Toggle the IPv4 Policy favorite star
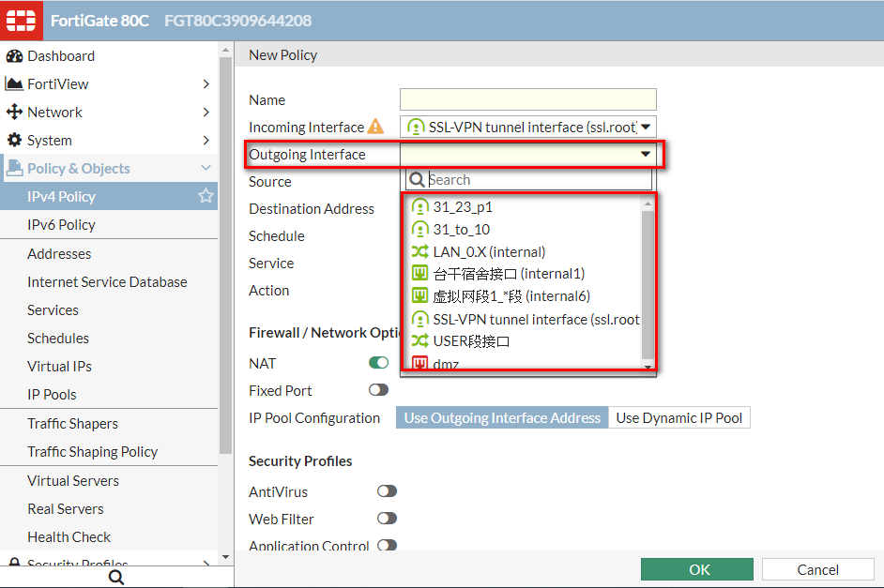This screenshot has height=588, width=884. [x=206, y=196]
